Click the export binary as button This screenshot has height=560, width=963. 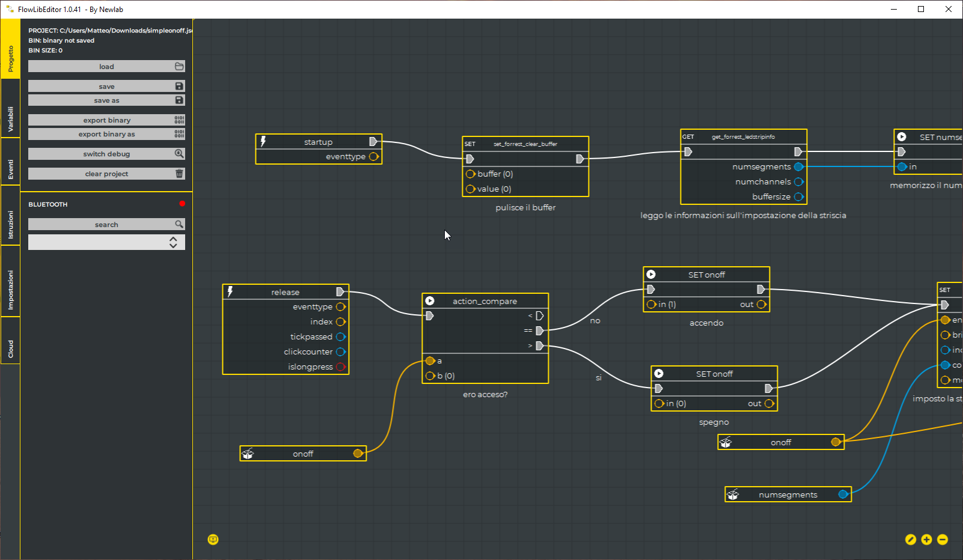pyautogui.click(x=106, y=133)
